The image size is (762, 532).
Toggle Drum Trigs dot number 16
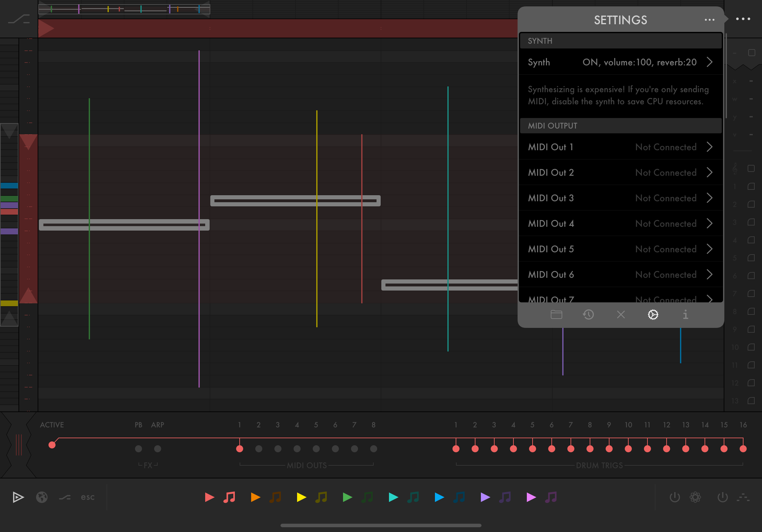click(x=743, y=449)
